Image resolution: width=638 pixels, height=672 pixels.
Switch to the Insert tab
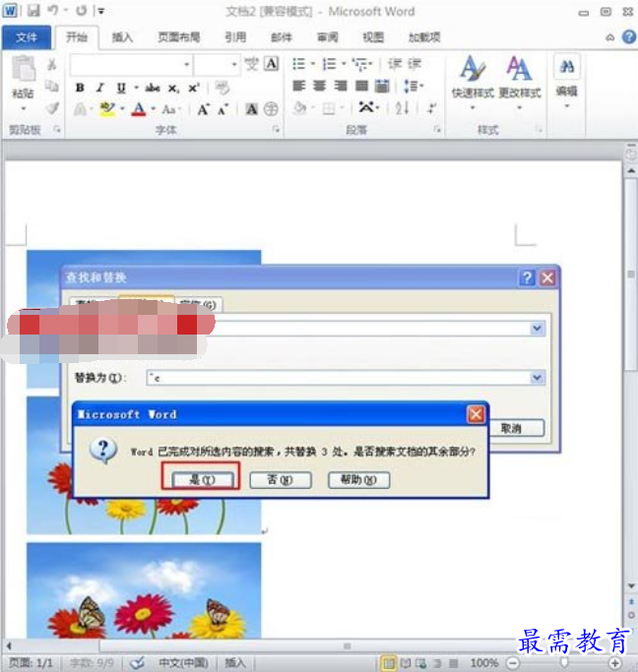click(122, 37)
